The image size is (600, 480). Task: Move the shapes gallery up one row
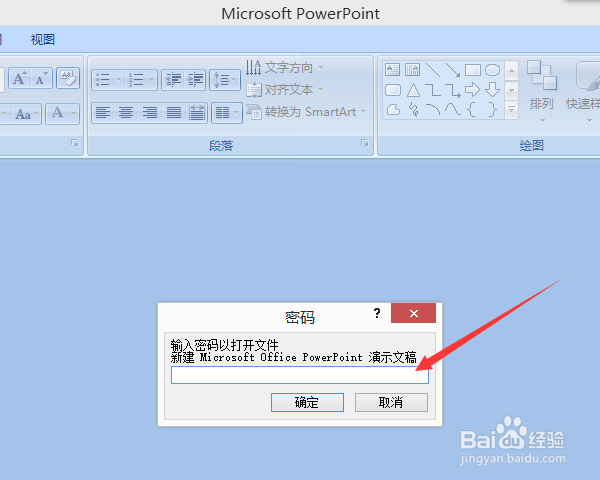point(512,70)
